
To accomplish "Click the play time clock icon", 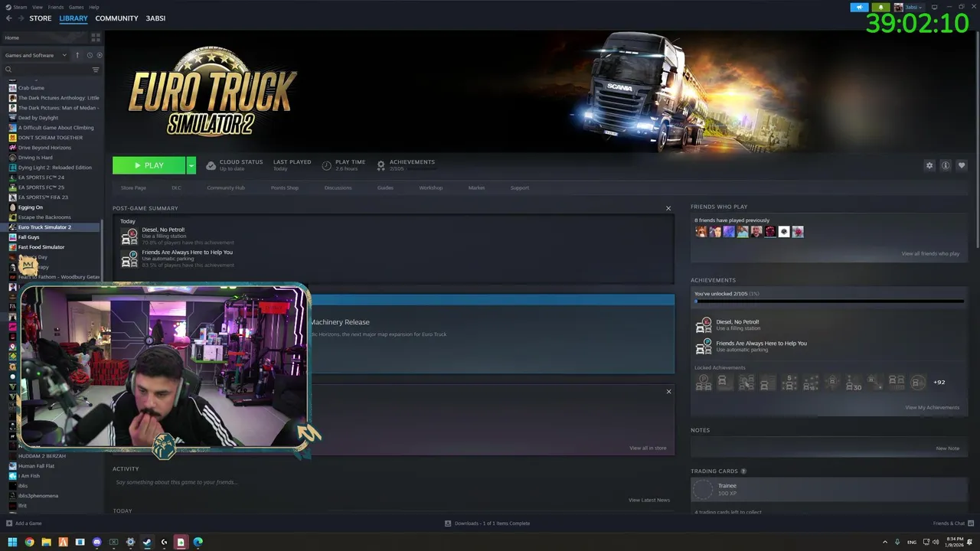I will [327, 165].
